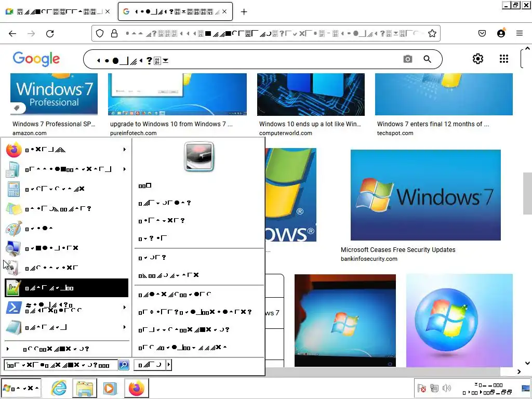Save page to Pocket
This screenshot has width=532, height=399.
(482, 33)
